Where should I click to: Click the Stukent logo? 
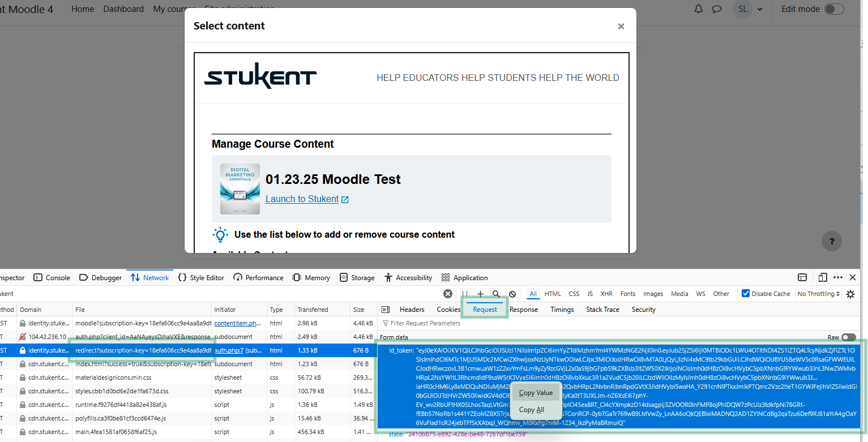[x=260, y=75]
